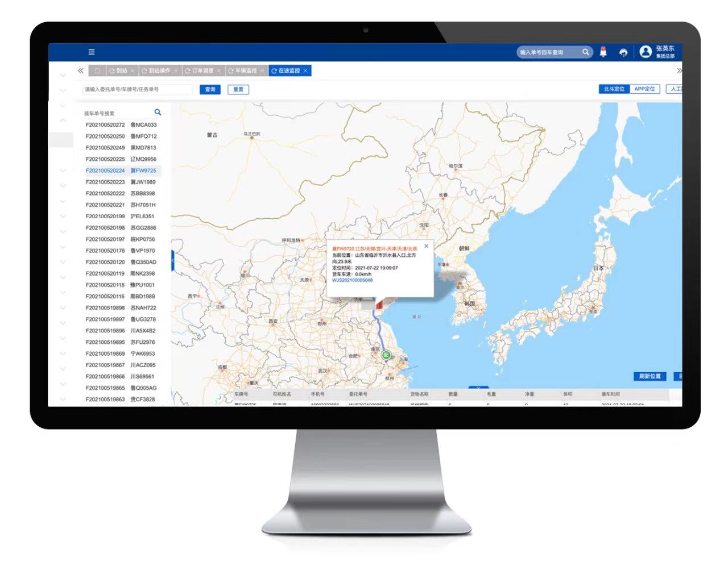Go to the home tab icon
Screen dimensions: 728x566
tap(97, 70)
